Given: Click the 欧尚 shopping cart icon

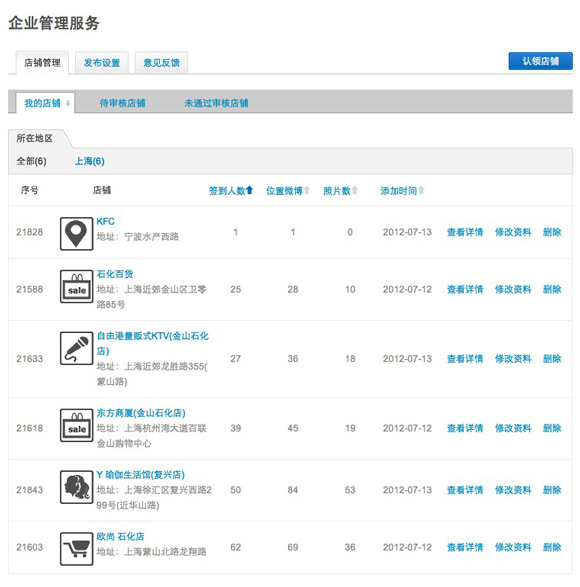Looking at the screenshot, I should [76, 549].
